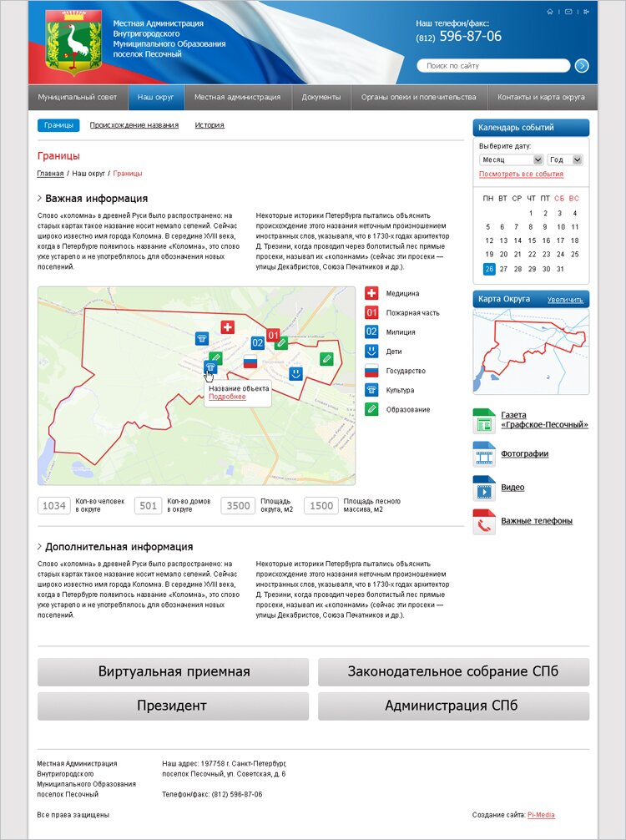626x840 pixels.
Task: Select date 9 in the events calendar
Action: (x=545, y=226)
